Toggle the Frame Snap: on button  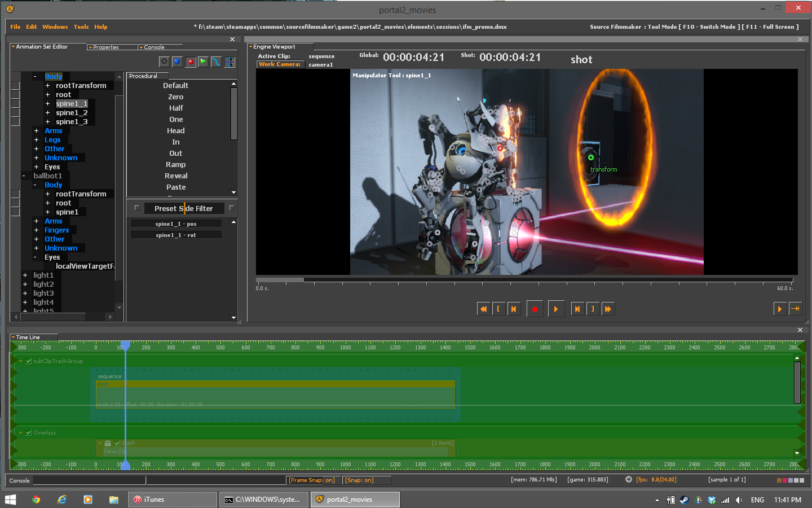[x=312, y=480]
